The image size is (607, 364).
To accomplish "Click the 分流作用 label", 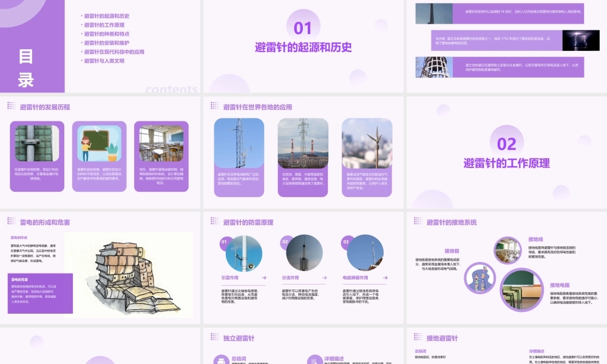I will [x=290, y=278].
